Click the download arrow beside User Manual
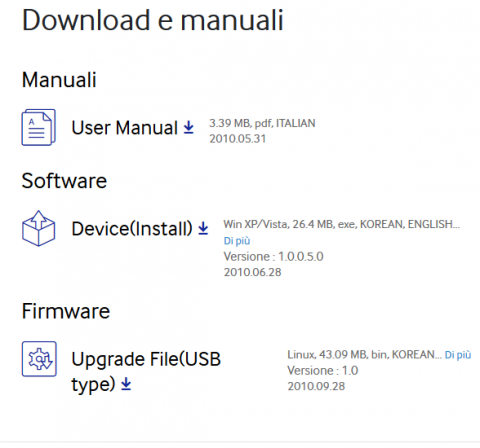 tap(189, 127)
